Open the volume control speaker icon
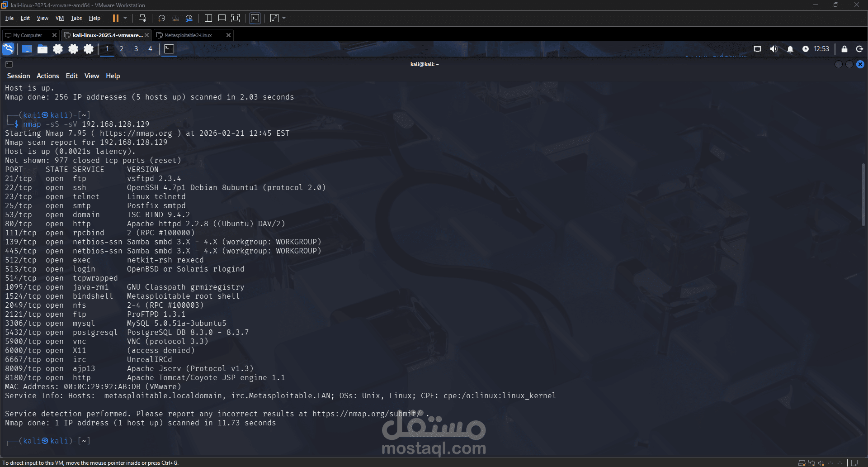The height and width of the screenshot is (467, 868). pos(774,49)
